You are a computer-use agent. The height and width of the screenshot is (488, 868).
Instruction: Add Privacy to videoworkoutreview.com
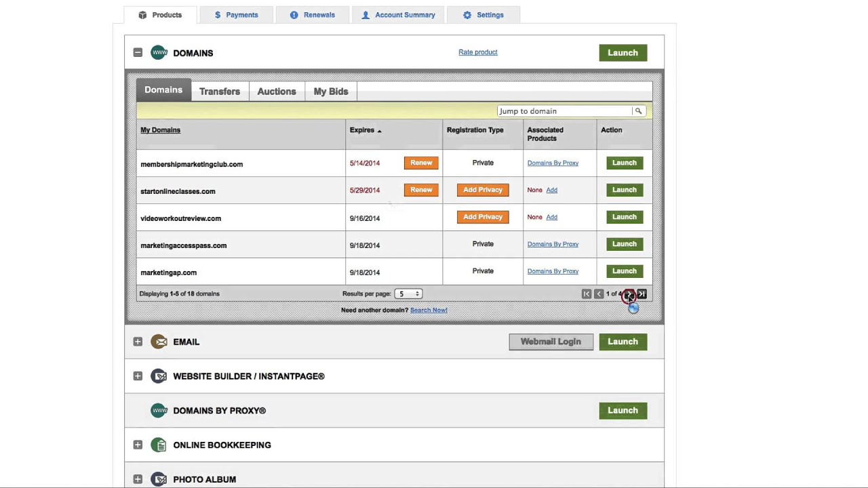click(x=483, y=217)
